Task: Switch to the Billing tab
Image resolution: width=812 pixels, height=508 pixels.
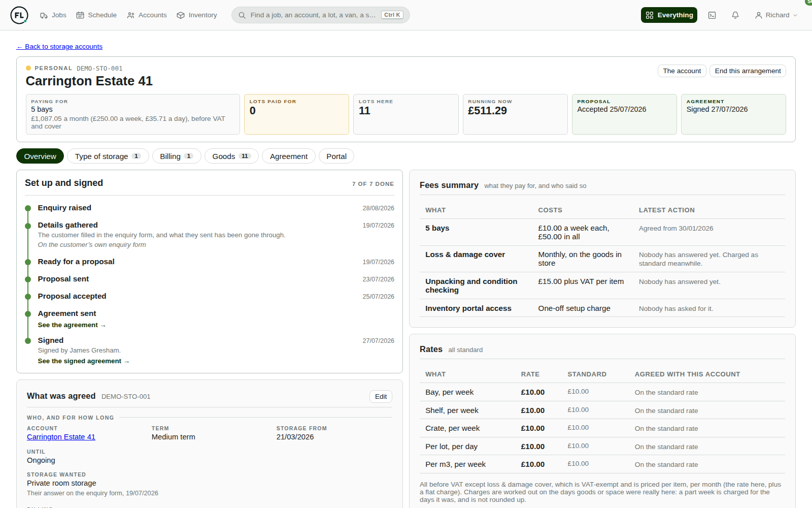Action: (177, 156)
